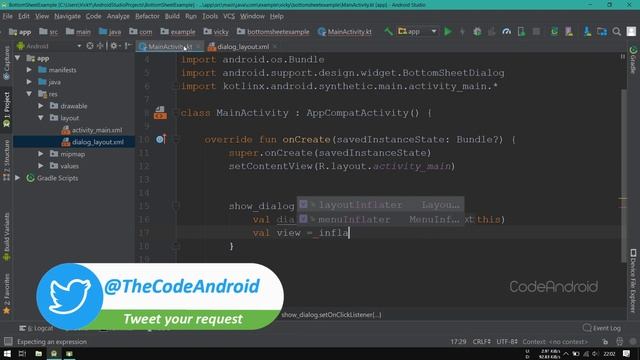Viewport: 640px width, 360px height.
Task: Open the Structure tool window tab
Action: (x=7, y=160)
